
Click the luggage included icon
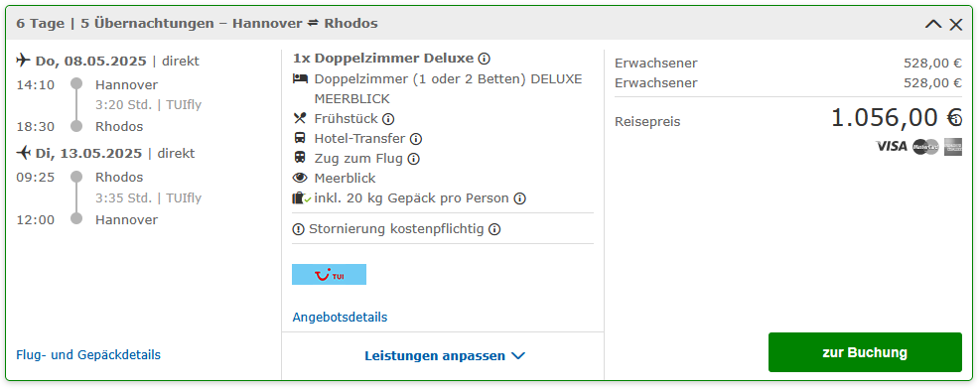tap(301, 198)
